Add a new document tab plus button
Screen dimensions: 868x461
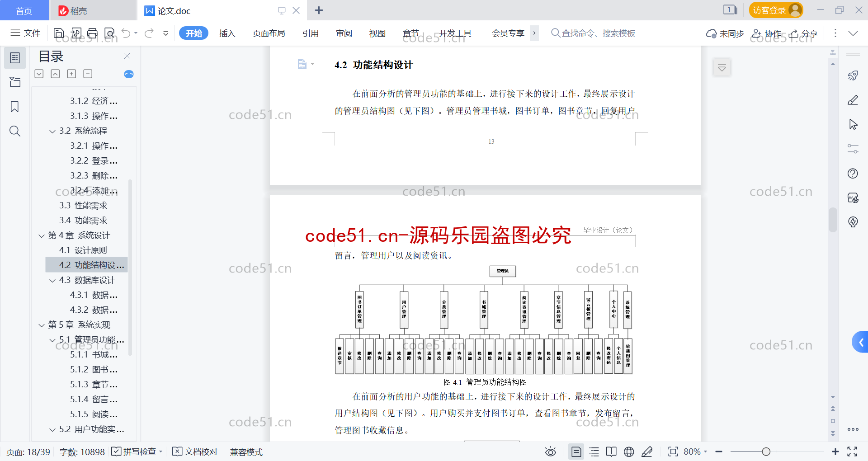click(x=319, y=10)
